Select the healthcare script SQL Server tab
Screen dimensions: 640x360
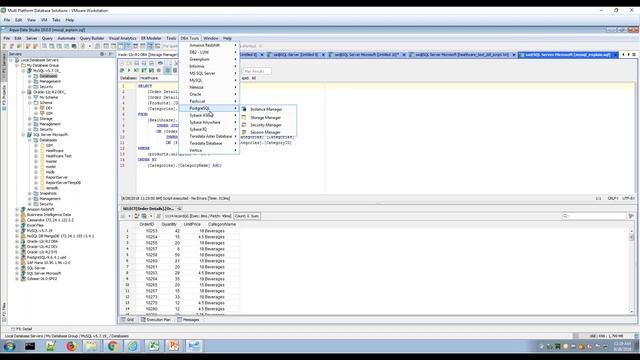click(x=461, y=55)
